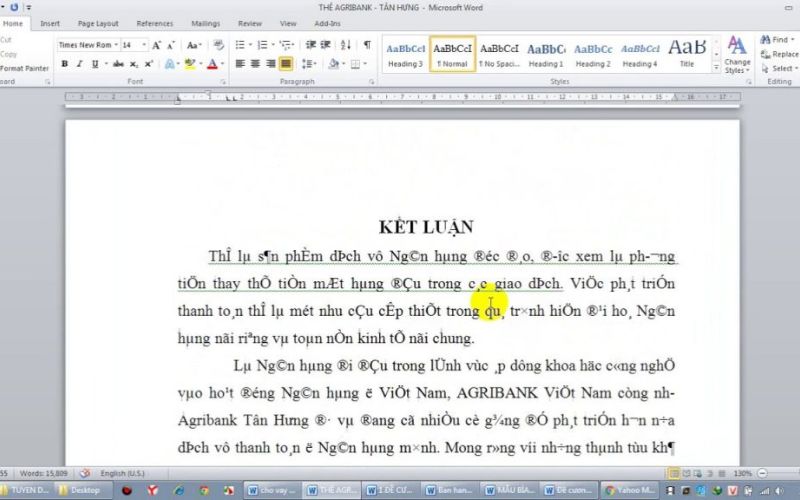Open View ribbon tab

tap(288, 23)
